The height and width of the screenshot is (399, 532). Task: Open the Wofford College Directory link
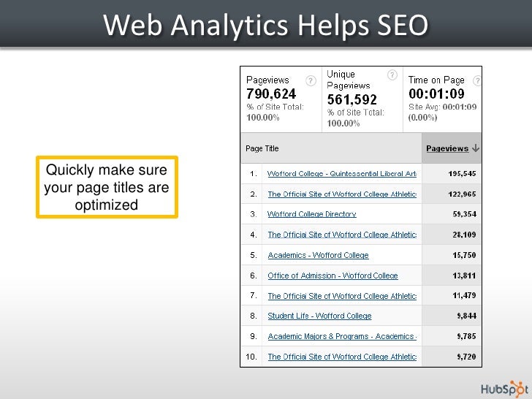click(x=312, y=214)
